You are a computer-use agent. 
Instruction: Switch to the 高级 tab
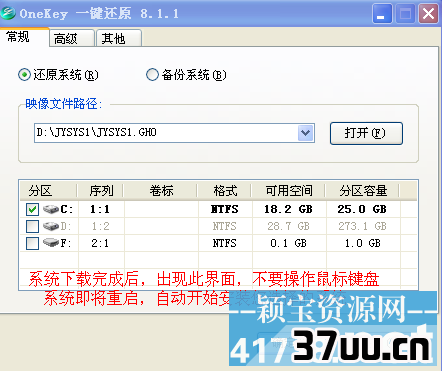[72, 39]
